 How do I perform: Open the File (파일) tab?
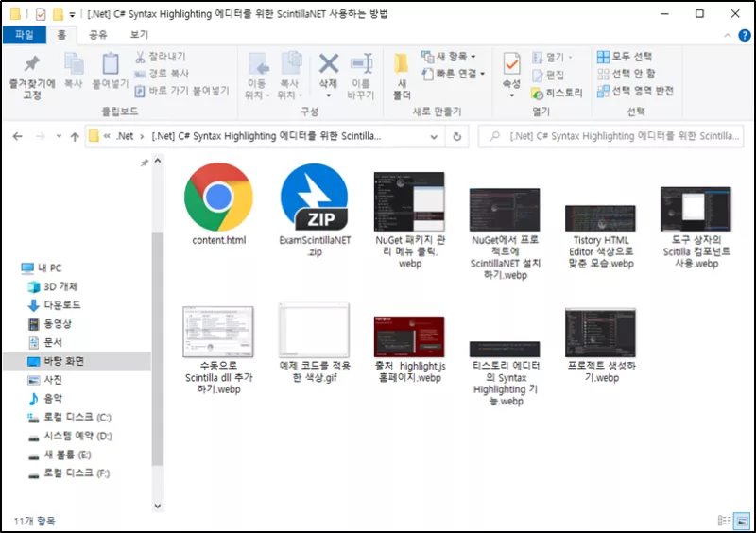coord(25,35)
